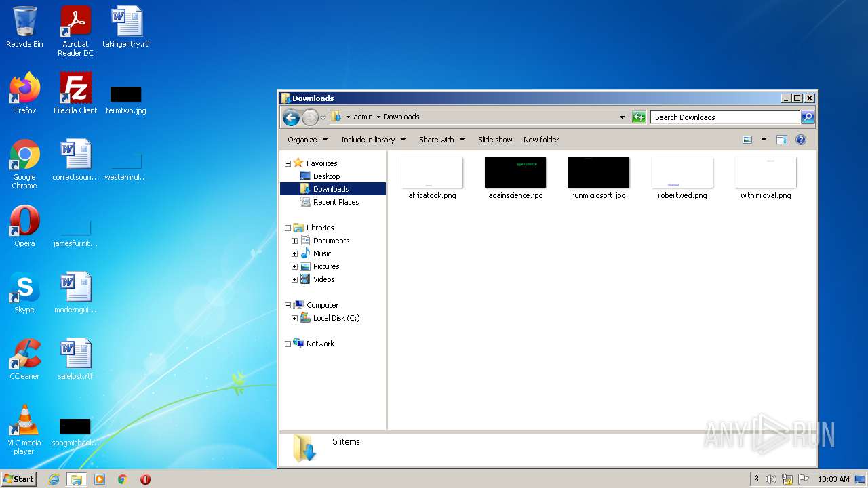Viewport: 868px width, 488px height.
Task: Show the preview pane
Action: pyautogui.click(x=781, y=140)
